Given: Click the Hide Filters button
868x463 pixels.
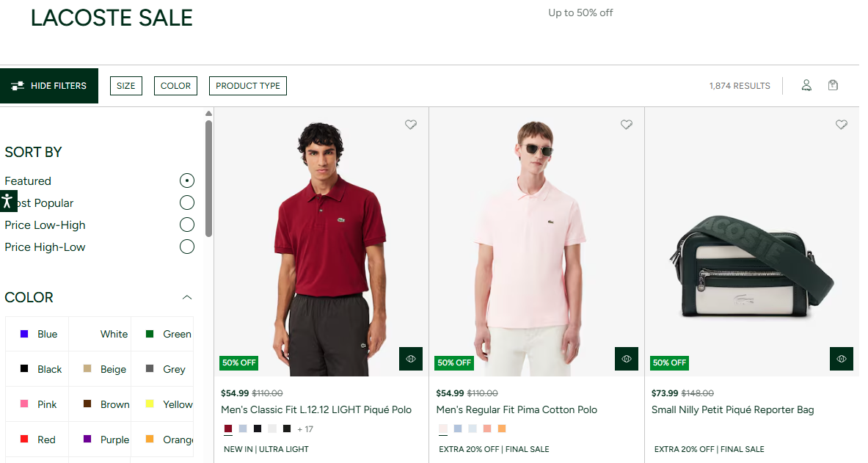Looking at the screenshot, I should [x=49, y=86].
